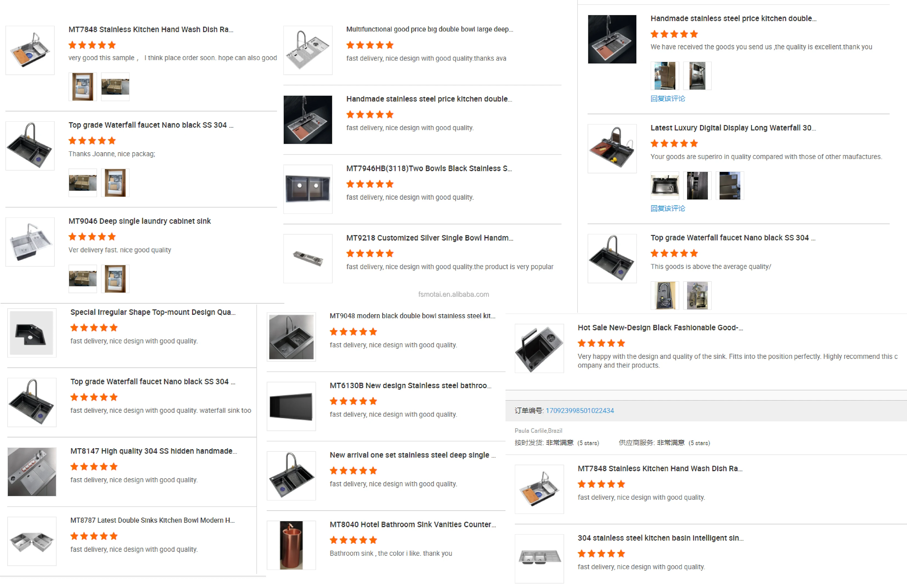Click star rating of MT9048 modern black review
The image size is (907, 588).
click(x=353, y=332)
